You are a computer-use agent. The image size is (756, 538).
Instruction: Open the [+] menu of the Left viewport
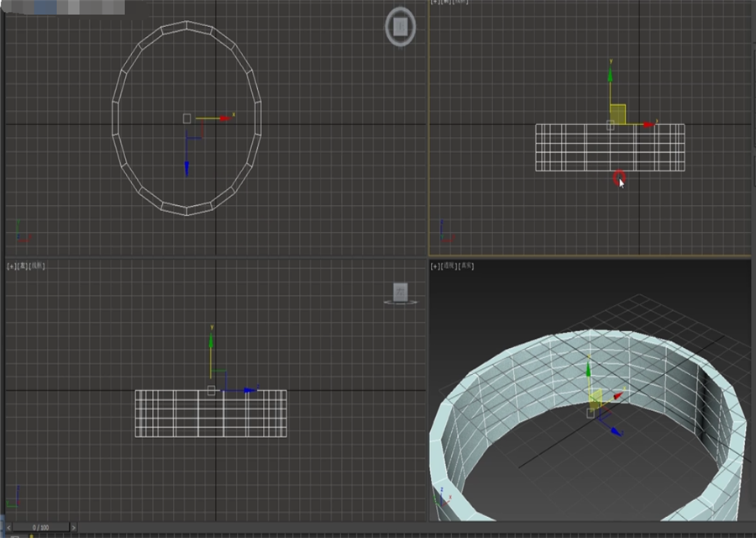click(12, 266)
